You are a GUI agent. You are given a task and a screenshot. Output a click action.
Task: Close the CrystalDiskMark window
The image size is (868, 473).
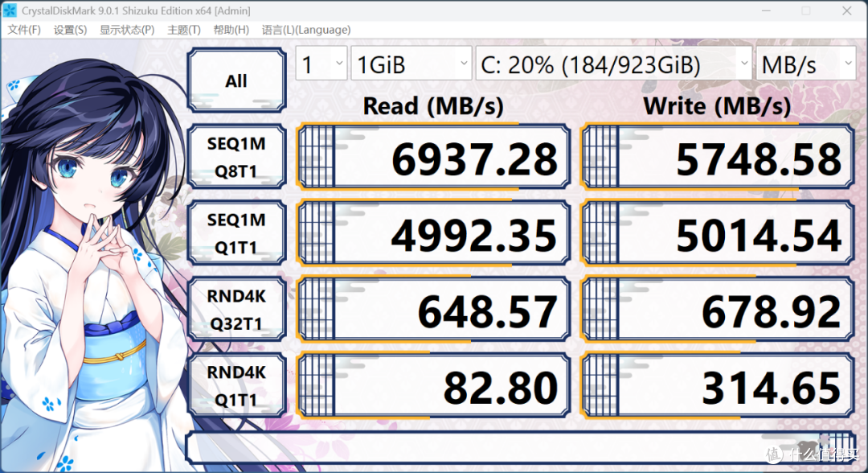pyautogui.click(x=847, y=10)
